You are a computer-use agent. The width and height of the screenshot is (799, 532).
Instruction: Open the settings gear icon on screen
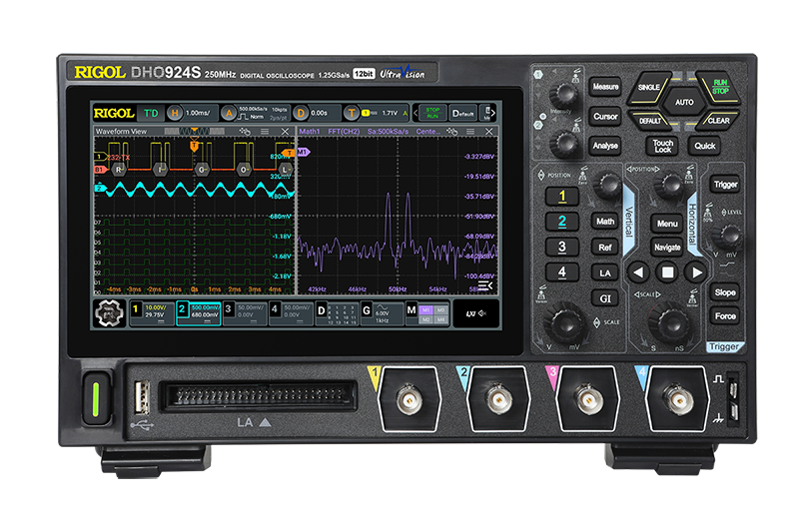[109, 312]
